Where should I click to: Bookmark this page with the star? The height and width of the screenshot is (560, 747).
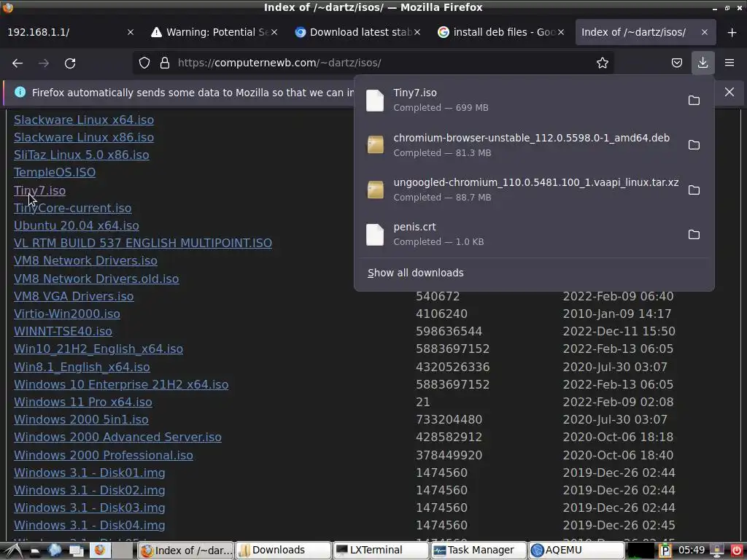pos(602,63)
